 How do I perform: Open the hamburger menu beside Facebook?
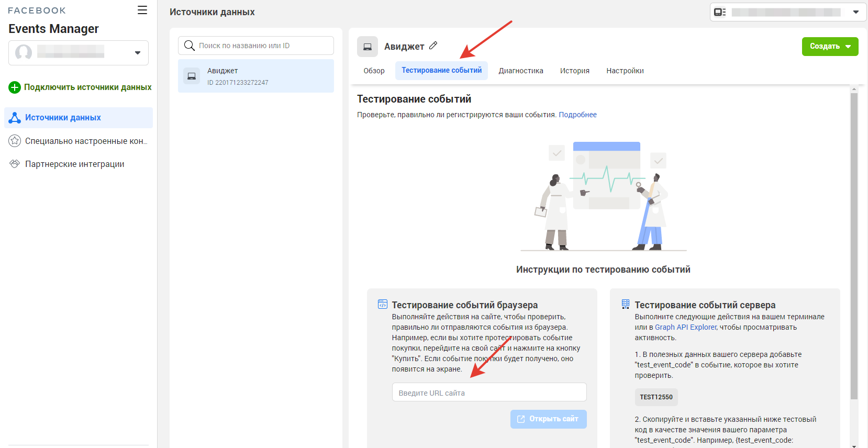pyautogui.click(x=142, y=10)
